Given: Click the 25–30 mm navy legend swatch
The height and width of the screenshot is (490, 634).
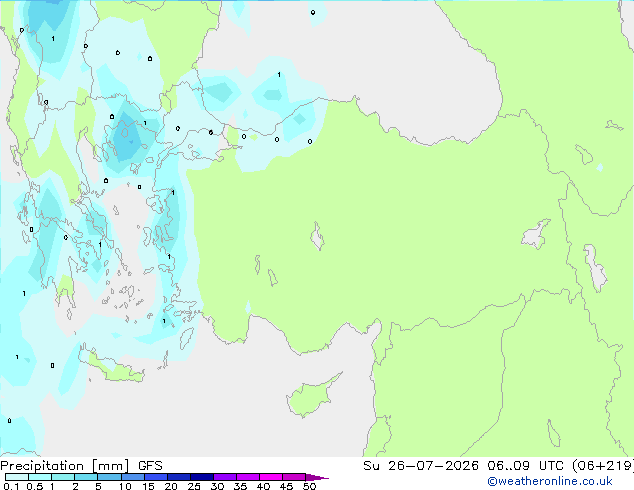Looking at the screenshot, I should [x=202, y=477].
